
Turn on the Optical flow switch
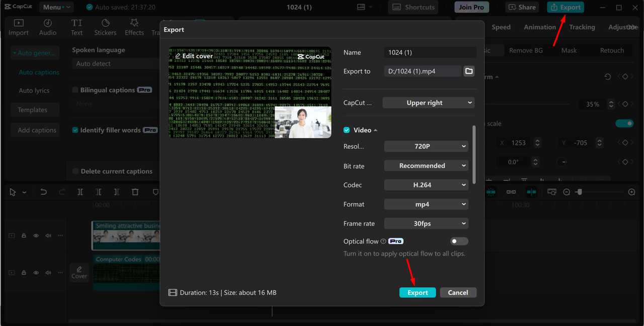pos(459,241)
